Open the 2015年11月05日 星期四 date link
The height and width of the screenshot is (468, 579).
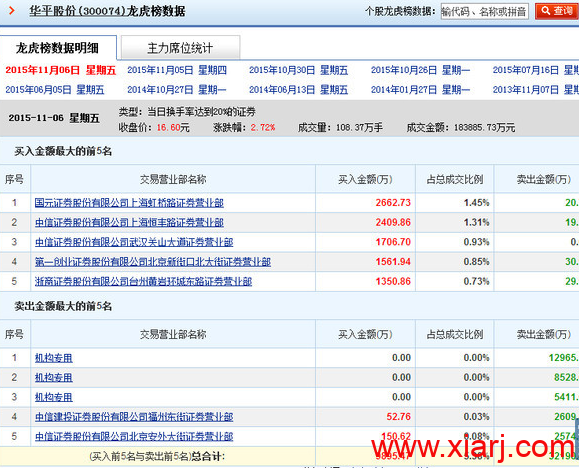click(x=177, y=70)
